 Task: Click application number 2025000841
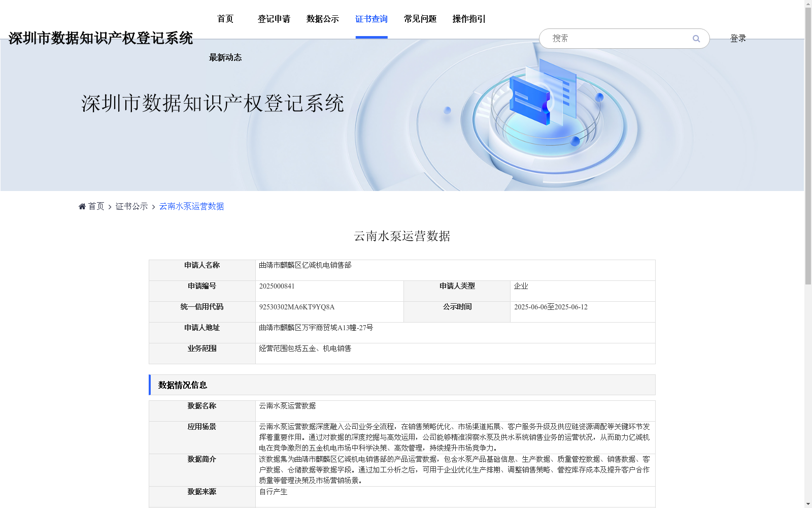tap(277, 286)
